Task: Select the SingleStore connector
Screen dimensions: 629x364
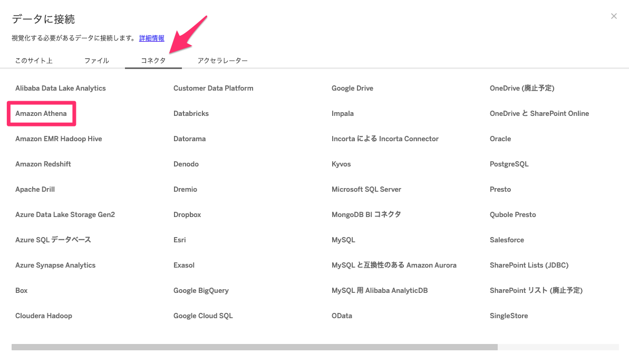Action: coord(509,316)
